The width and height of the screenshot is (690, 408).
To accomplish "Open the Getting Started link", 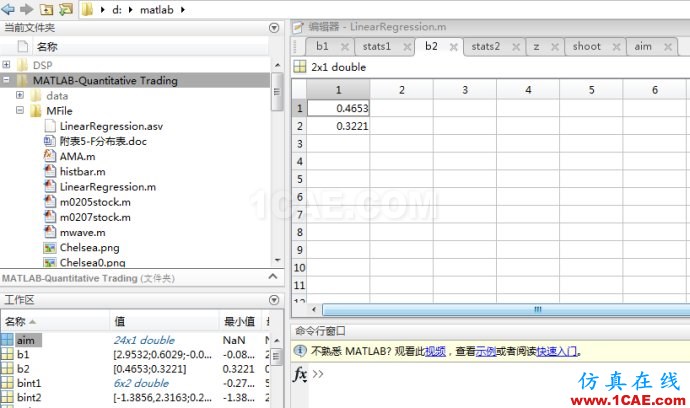I will click(x=556, y=351).
